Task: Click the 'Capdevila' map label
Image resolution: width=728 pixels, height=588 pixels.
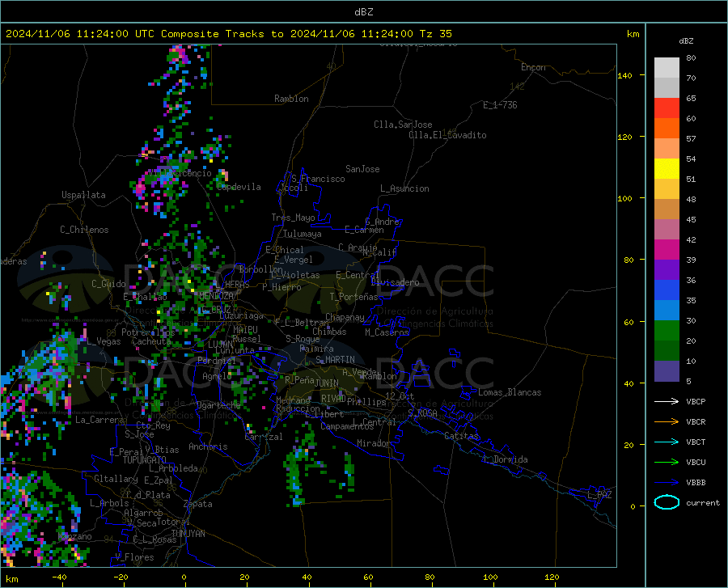Action: pos(239,187)
